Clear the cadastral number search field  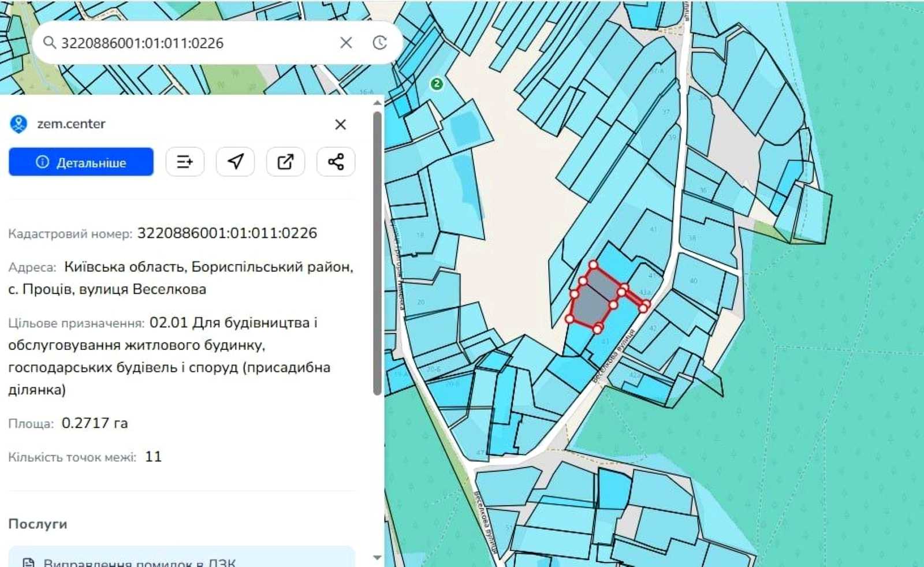click(x=346, y=43)
